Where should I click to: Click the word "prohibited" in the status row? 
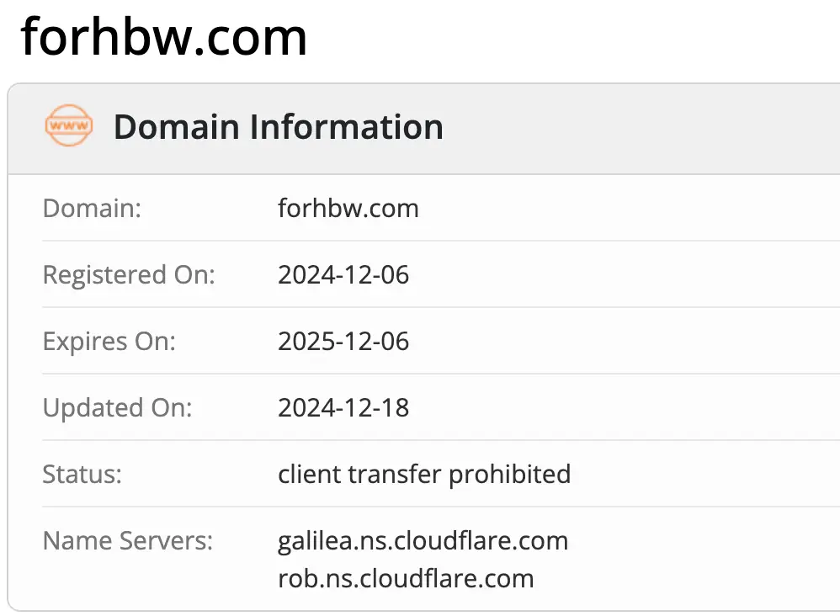click(509, 474)
